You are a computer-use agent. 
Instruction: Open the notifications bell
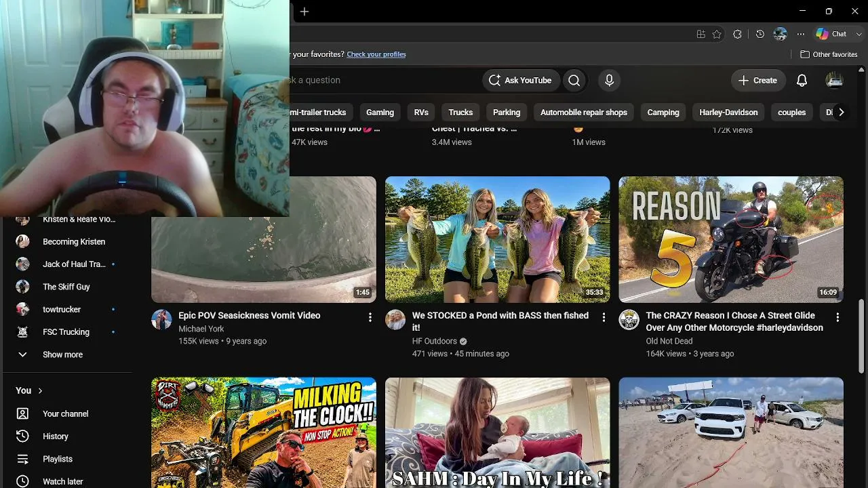coord(802,80)
